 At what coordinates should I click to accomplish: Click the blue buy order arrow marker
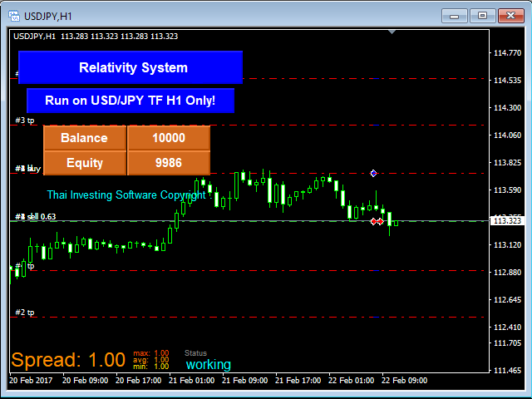click(374, 173)
